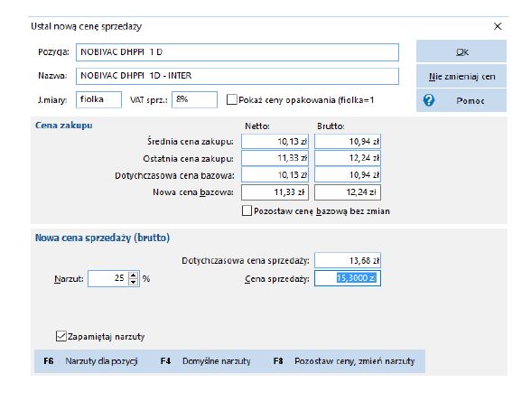Select Średnia cena zakupu netto 10,13 zł
The image size is (531, 420).
(275, 141)
